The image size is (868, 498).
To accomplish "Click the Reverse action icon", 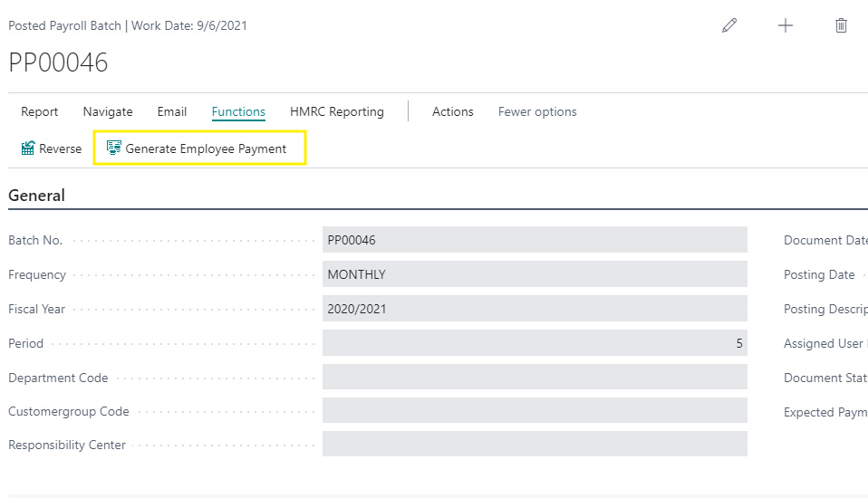I will click(x=28, y=148).
